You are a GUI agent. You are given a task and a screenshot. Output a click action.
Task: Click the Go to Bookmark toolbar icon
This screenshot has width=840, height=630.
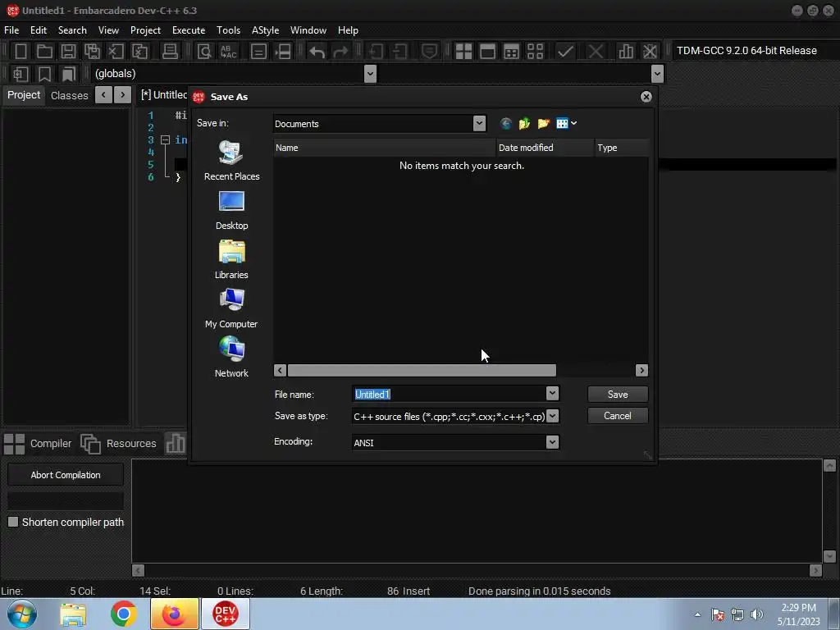[x=69, y=74]
